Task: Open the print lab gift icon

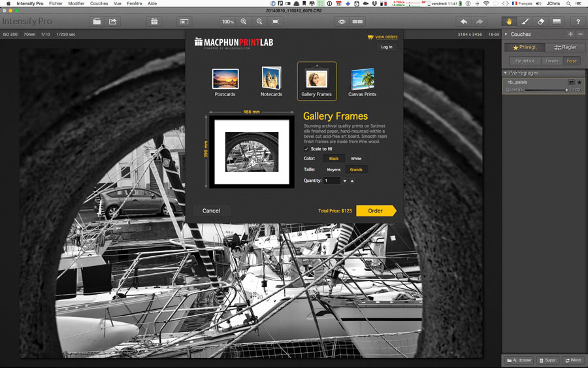Action: tap(154, 22)
